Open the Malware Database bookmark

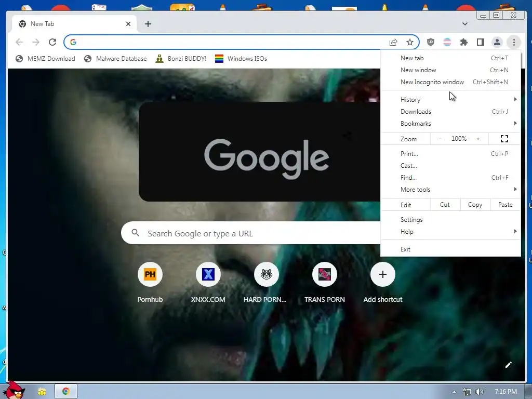click(115, 59)
